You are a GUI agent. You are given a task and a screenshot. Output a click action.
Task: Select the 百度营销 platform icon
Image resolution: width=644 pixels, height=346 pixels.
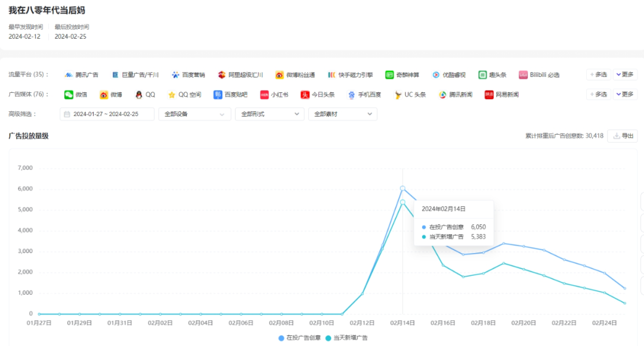pos(175,75)
